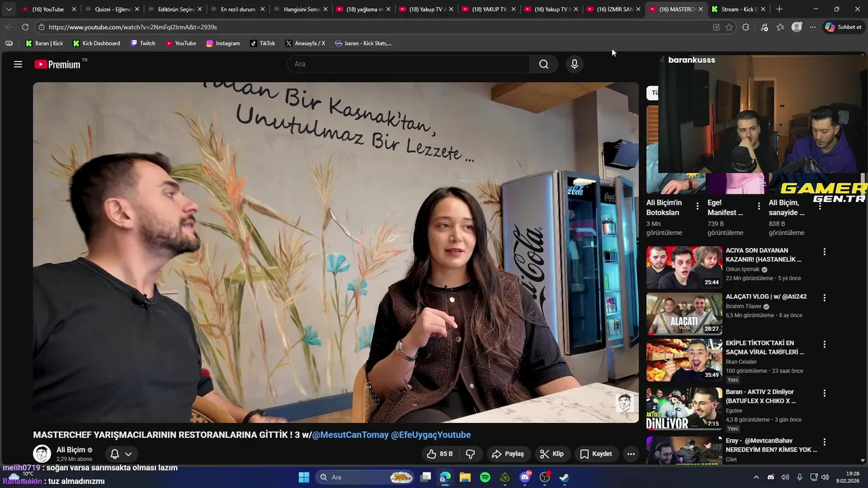Open options for Ali Biçim'in Botoksları short
Image resolution: width=868 pixels, height=488 pixels.
[697, 206]
